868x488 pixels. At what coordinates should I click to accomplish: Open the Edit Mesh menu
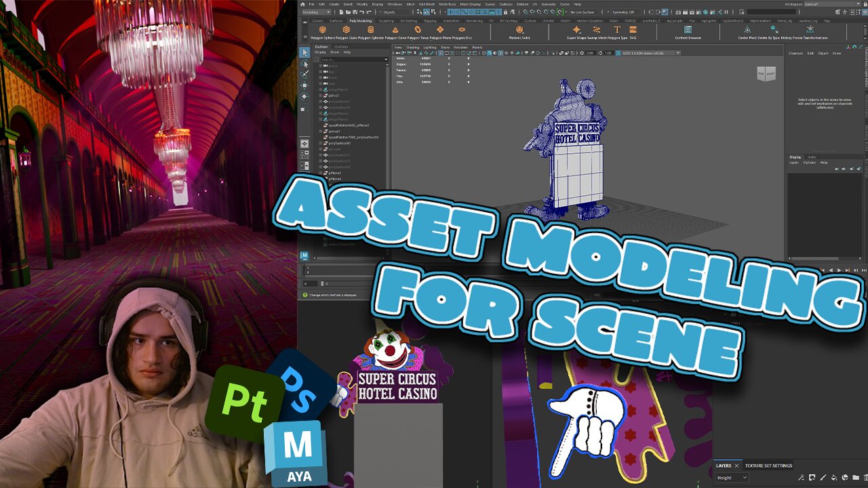pos(427,4)
